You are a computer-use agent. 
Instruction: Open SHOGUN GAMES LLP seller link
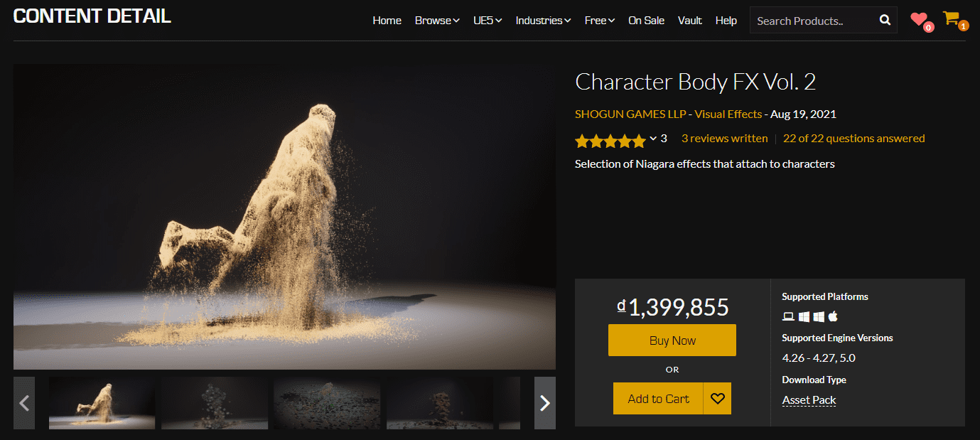[x=630, y=114]
